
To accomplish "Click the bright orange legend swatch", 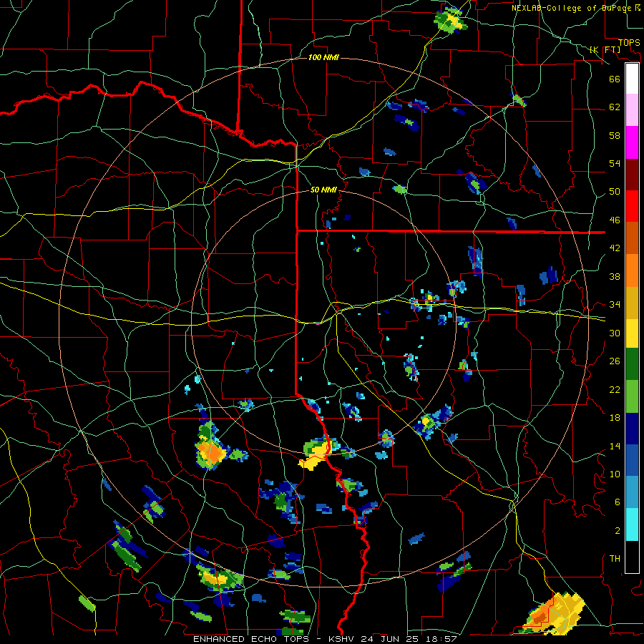I will [632, 270].
